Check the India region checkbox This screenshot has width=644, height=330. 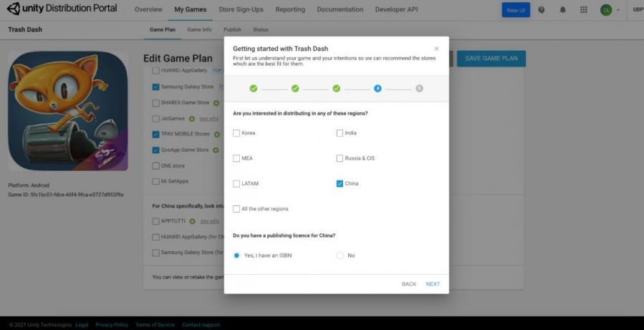(x=340, y=133)
